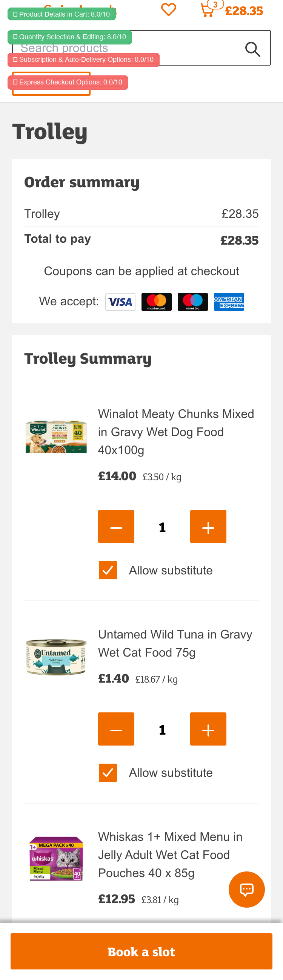The image size is (283, 980).
Task: Open Winalot Meaty Chunks product link
Action: (175, 432)
